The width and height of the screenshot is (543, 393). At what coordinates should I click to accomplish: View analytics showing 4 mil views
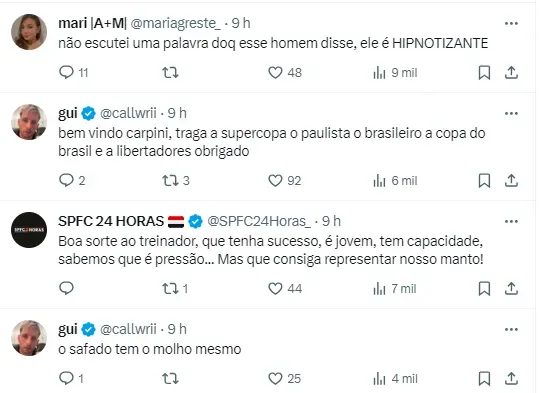(x=395, y=378)
